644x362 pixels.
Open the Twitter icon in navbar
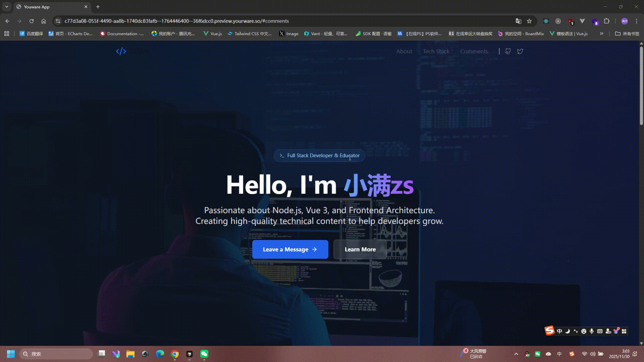click(x=520, y=51)
